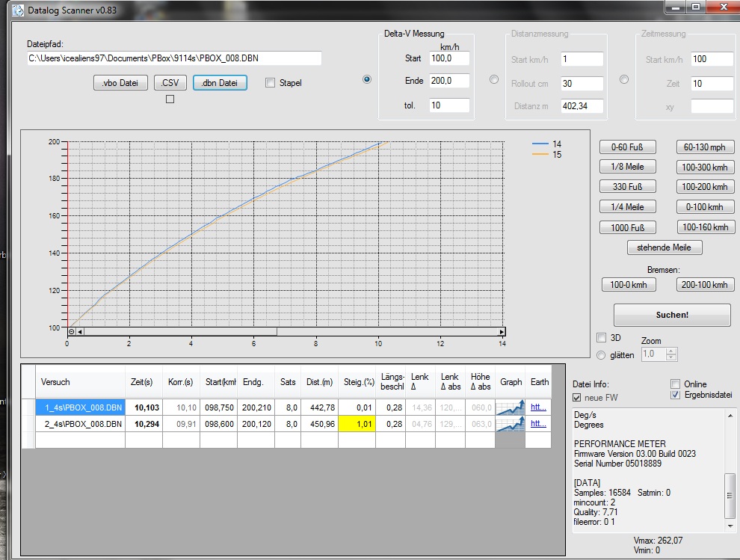Enable the 3D checkbox
Image resolution: width=740 pixels, height=560 pixels.
[x=601, y=338]
